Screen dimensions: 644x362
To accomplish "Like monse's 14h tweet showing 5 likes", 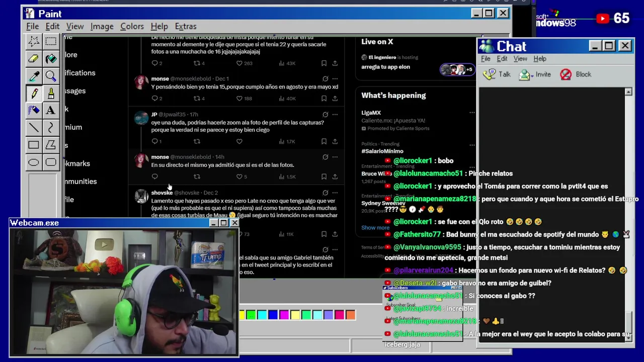I will coord(239,176).
